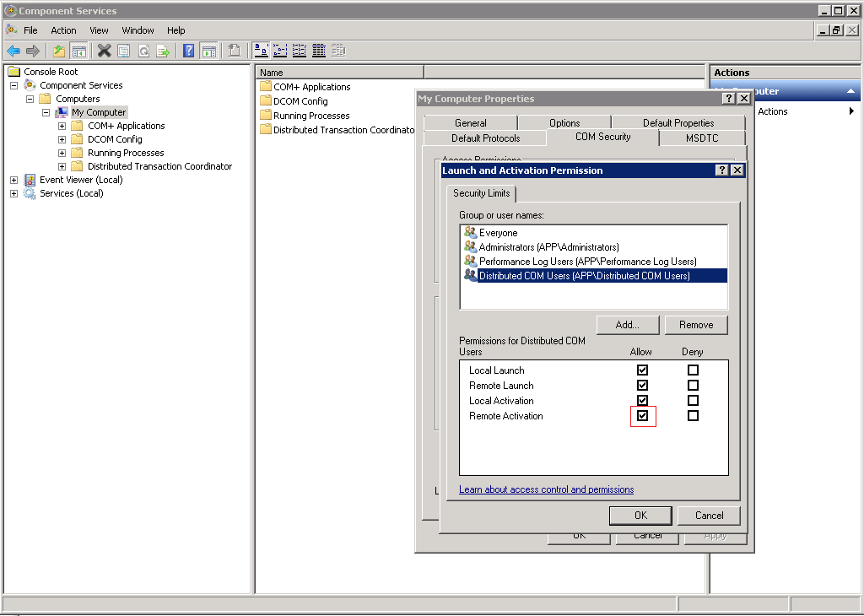
Task: Click the Back arrow in the toolbar
Action: (13, 51)
